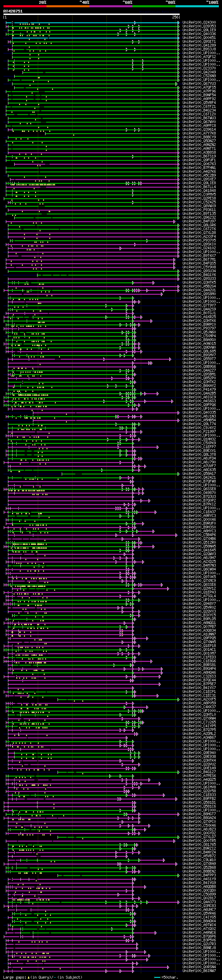Screen dimensions: 222x980
Task: Click the red 20% identity legend bar
Action: (x=25, y=6)
